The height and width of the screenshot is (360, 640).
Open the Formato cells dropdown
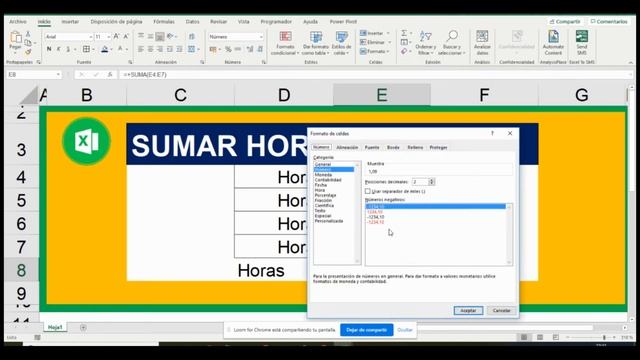point(389,51)
